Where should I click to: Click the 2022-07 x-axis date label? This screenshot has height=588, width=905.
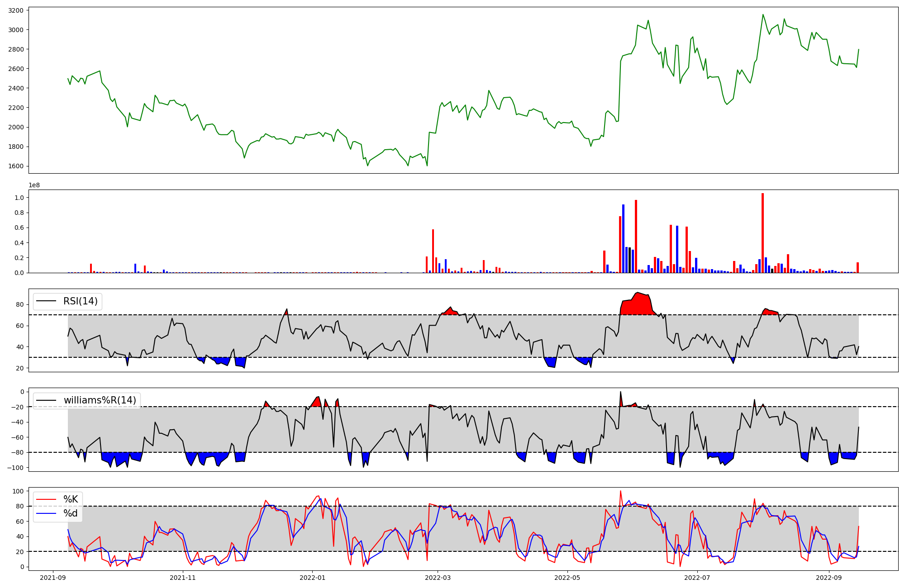click(697, 578)
